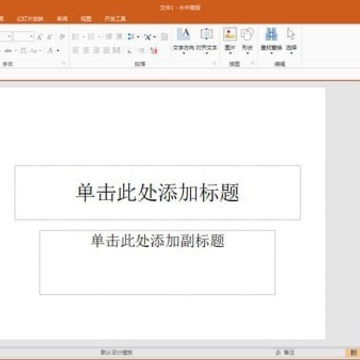Click the Text Direction (文本方向) button
The width and height of the screenshot is (360, 360).
183,40
